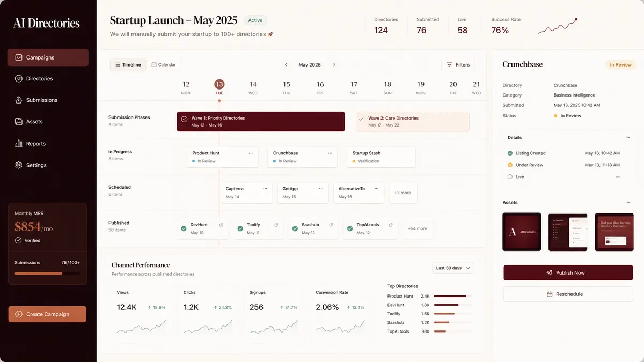Viewport: 644px width, 362px height.
Task: Open Crunchbase card options menu
Action: [330, 153]
